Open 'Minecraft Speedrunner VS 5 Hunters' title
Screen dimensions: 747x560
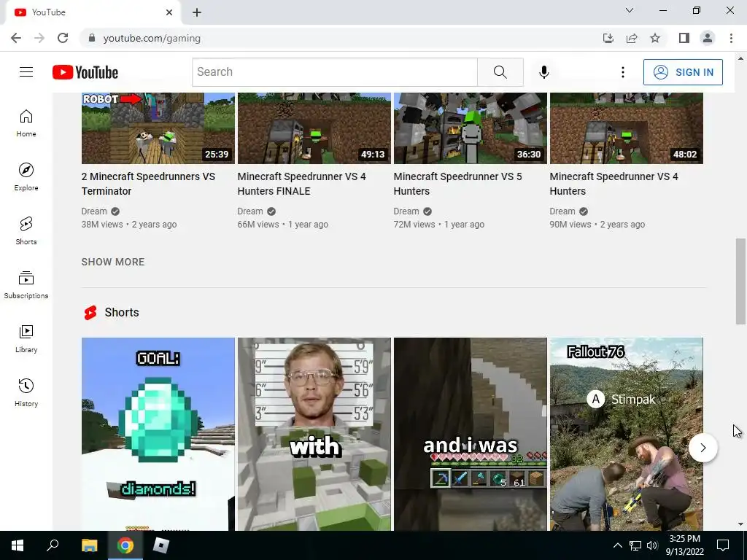pos(458,184)
